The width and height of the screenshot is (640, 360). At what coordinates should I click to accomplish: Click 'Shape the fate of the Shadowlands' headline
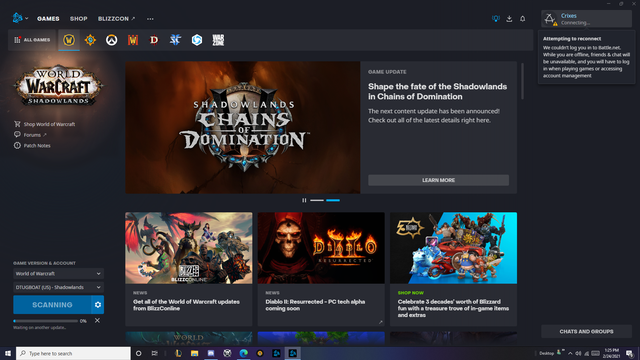click(437, 91)
